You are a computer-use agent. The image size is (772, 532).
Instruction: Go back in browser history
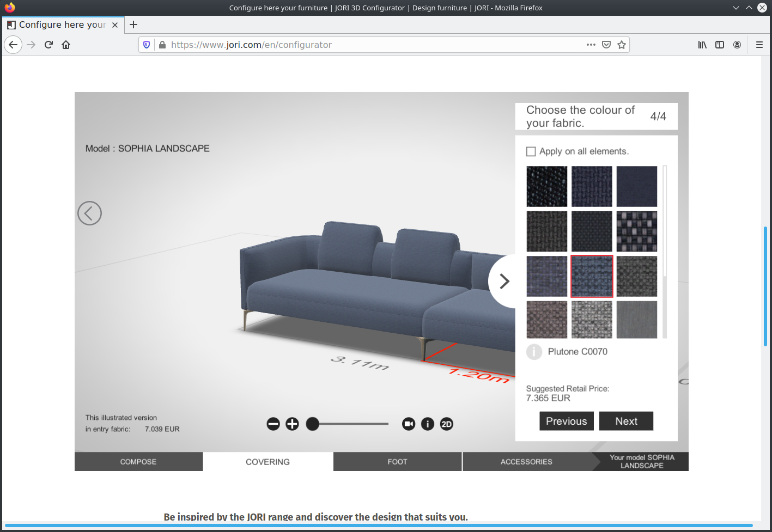point(13,45)
